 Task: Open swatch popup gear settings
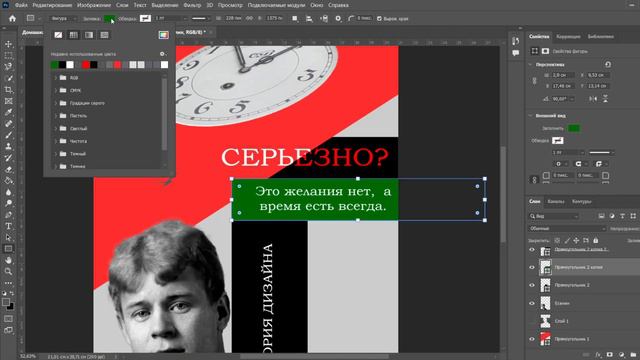pyautogui.click(x=162, y=54)
